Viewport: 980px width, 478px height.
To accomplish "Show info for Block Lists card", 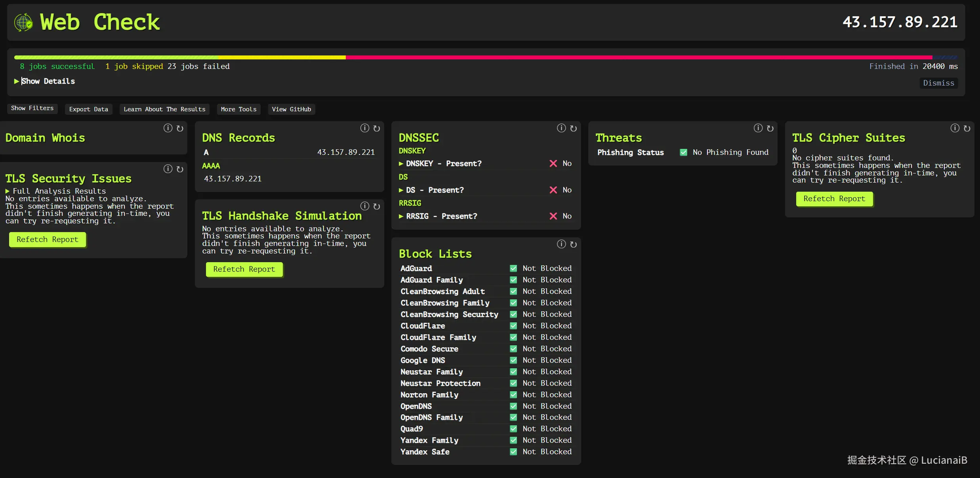I will [561, 244].
